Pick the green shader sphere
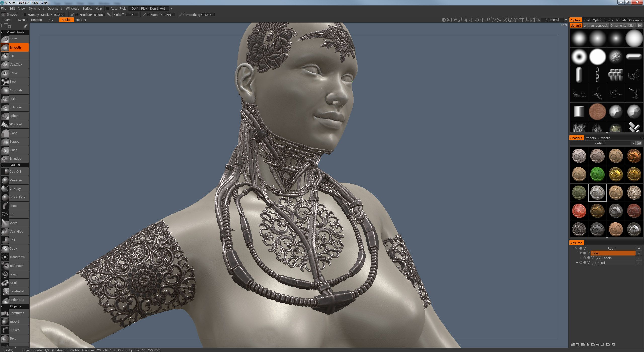 pos(597,174)
